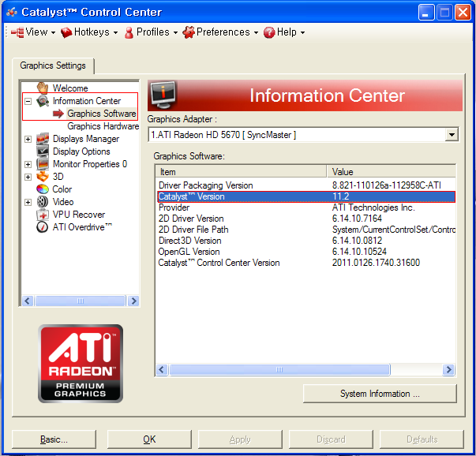The height and width of the screenshot is (456, 476).
Task: Click the Discard button
Action: click(x=331, y=439)
